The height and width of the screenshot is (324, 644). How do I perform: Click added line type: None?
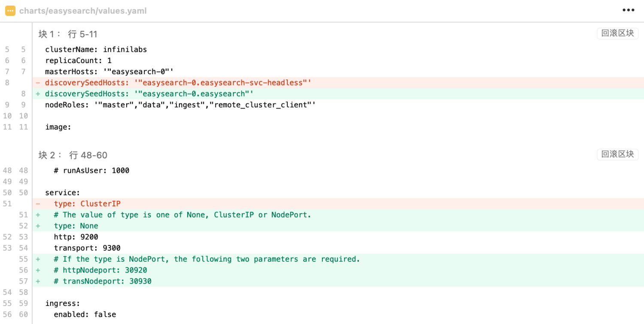(338, 226)
